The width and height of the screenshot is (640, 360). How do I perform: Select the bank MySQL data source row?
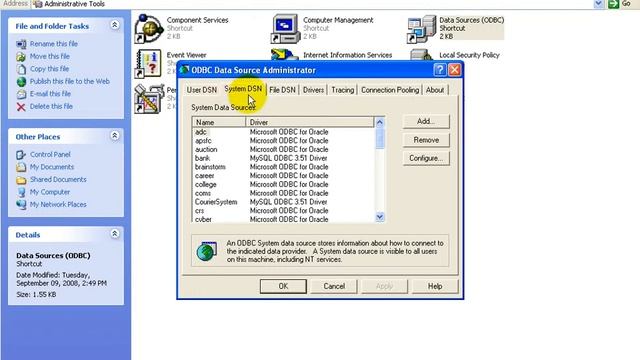pyautogui.click(x=283, y=158)
